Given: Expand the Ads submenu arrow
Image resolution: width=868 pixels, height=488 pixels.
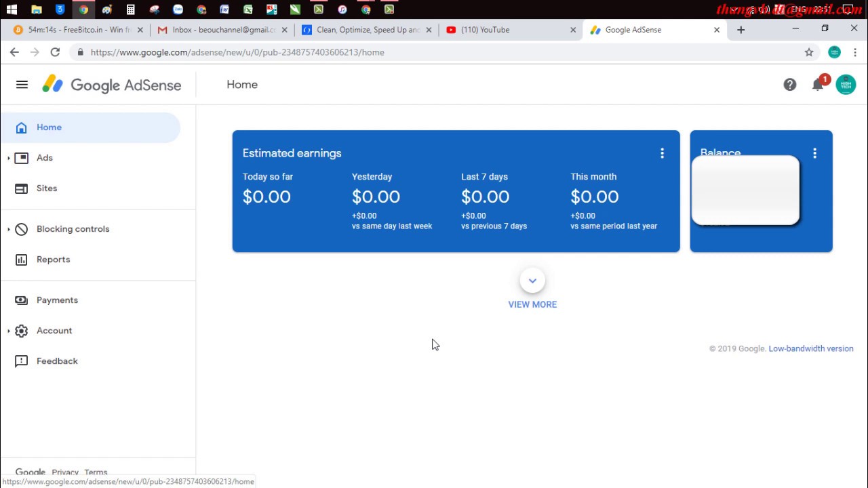Looking at the screenshot, I should pos(9,158).
